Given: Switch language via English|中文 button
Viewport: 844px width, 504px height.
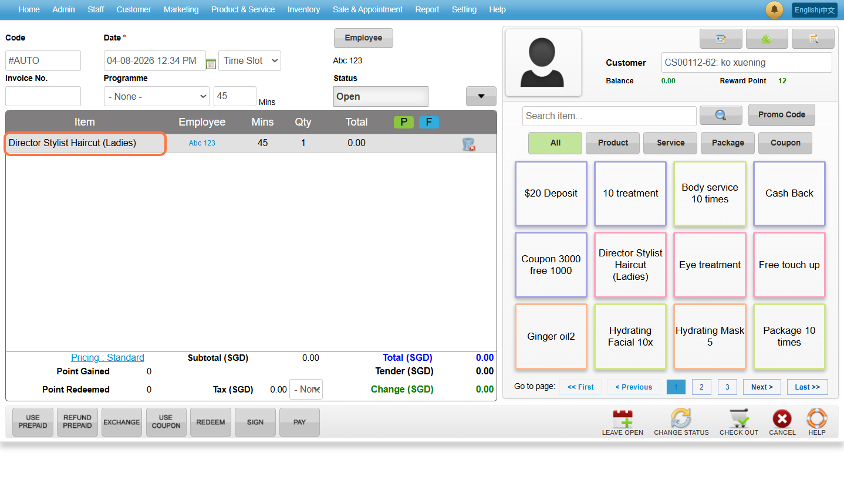Looking at the screenshot, I should coord(815,10).
